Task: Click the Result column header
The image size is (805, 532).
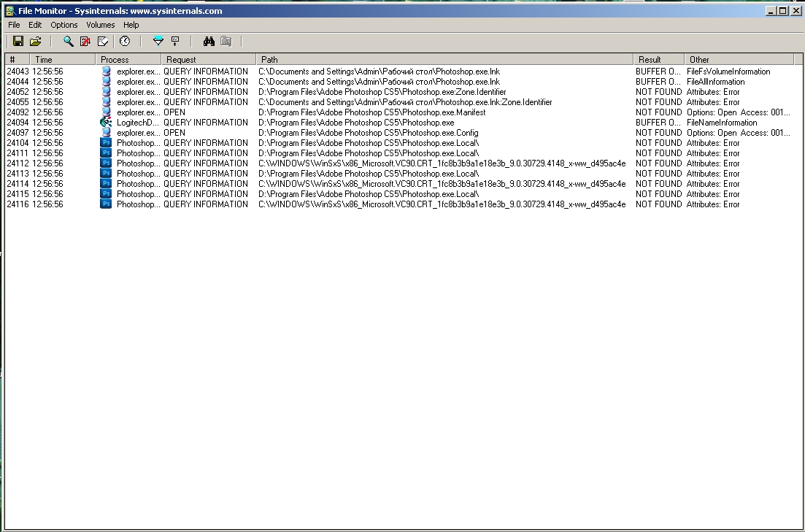Action: point(659,60)
